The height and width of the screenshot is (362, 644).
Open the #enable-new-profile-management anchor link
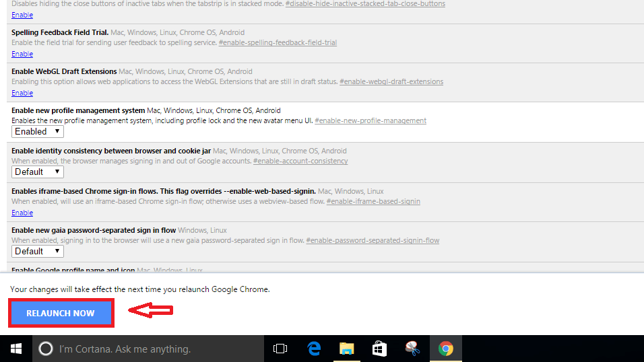[x=371, y=120]
